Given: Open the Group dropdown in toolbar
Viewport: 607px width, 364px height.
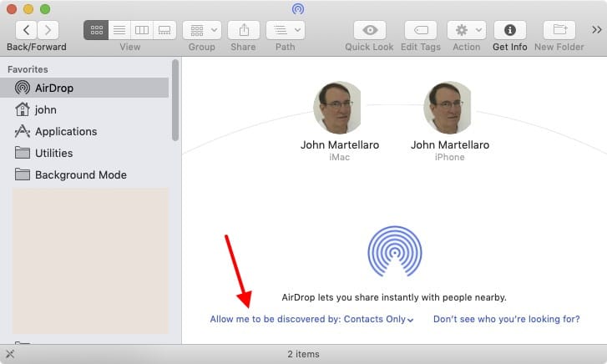Looking at the screenshot, I should (x=202, y=30).
